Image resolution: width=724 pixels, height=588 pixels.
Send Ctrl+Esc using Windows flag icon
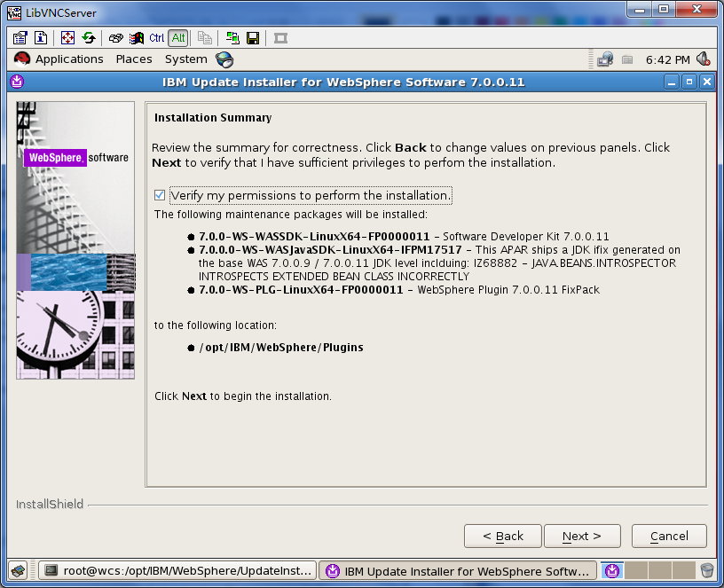coord(137,38)
